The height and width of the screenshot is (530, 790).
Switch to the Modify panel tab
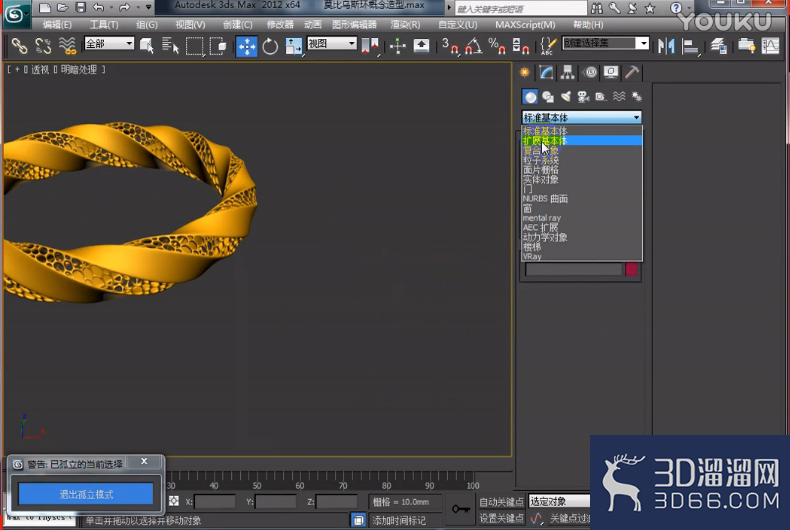point(546,73)
